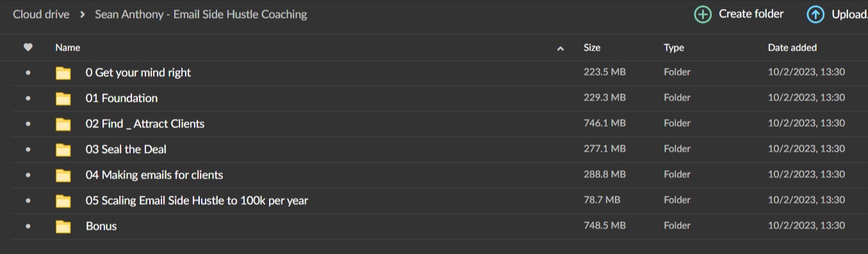Sort by the Date added column header

792,47
